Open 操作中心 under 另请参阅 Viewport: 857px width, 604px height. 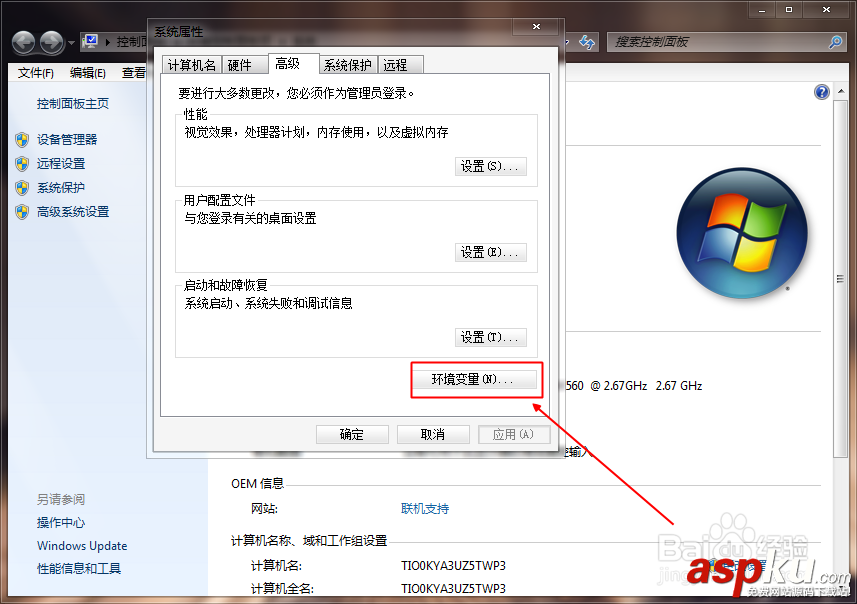(x=61, y=523)
